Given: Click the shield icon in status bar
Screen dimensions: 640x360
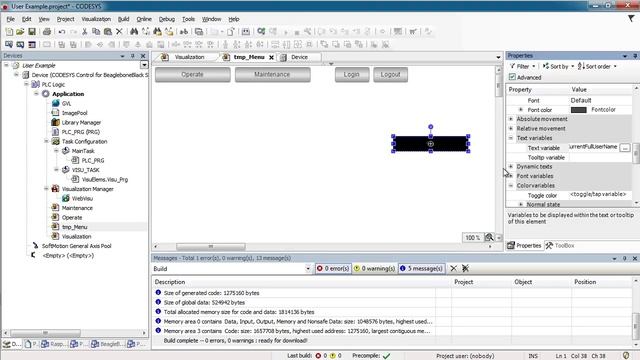Looking at the screenshot, I should click(626, 356).
